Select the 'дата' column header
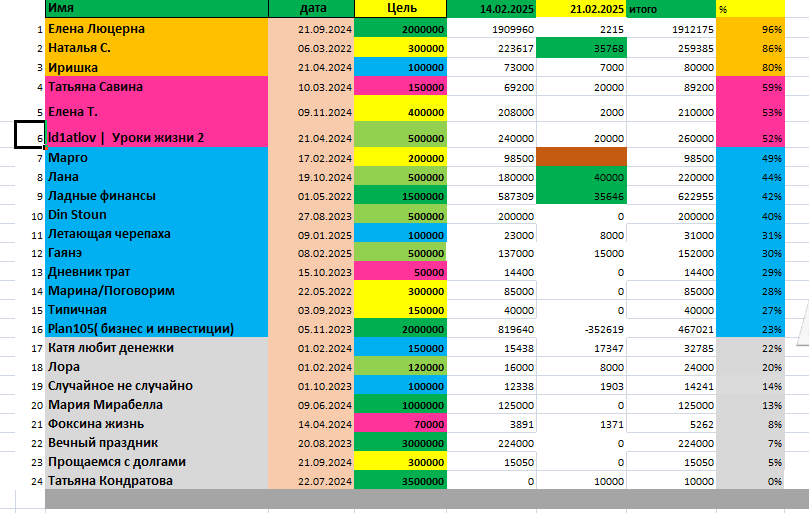The image size is (809, 513). tap(312, 8)
